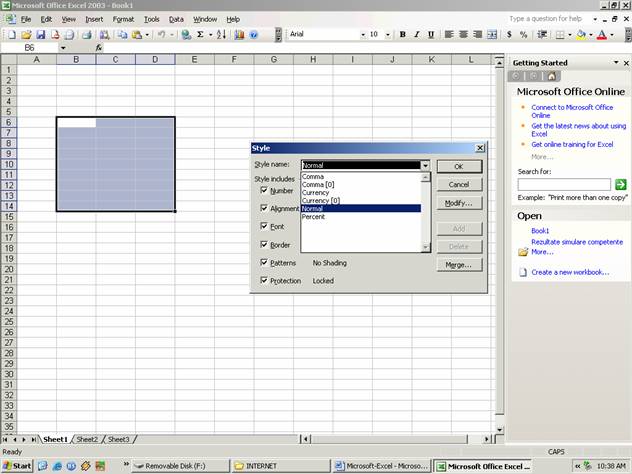Image resolution: width=632 pixels, height=474 pixels.
Task: Click the Home icon in Getting Started pane
Action: pyautogui.click(x=552, y=76)
